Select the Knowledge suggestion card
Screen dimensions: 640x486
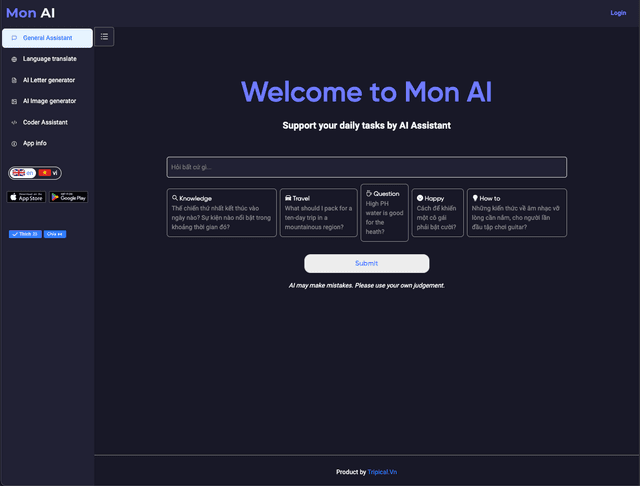pos(222,213)
